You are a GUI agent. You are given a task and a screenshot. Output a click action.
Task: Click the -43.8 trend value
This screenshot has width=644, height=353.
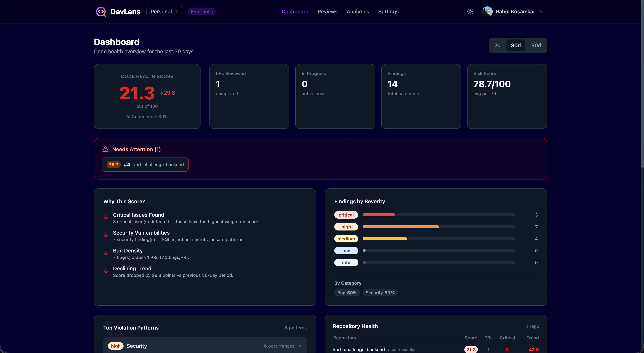pyautogui.click(x=533, y=349)
